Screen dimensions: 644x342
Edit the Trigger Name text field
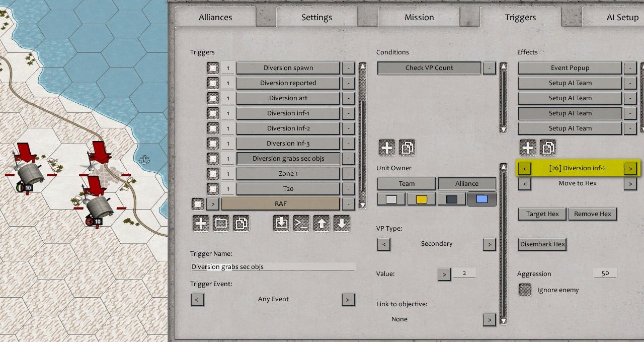[273, 266]
